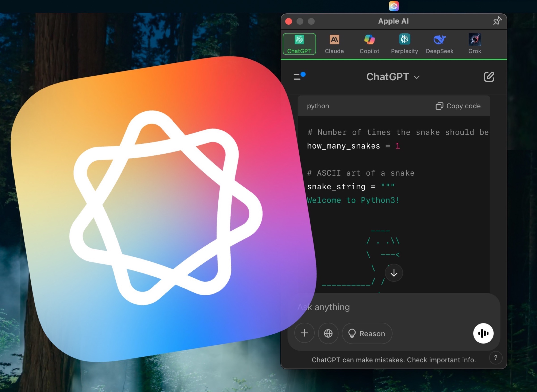
Task: Copy the Python code snippet
Action: [458, 106]
